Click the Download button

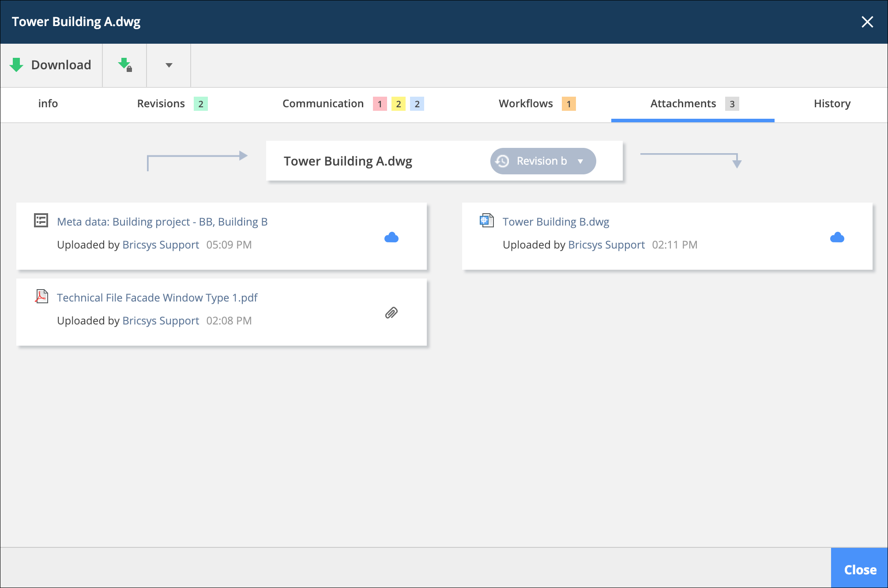tap(51, 65)
